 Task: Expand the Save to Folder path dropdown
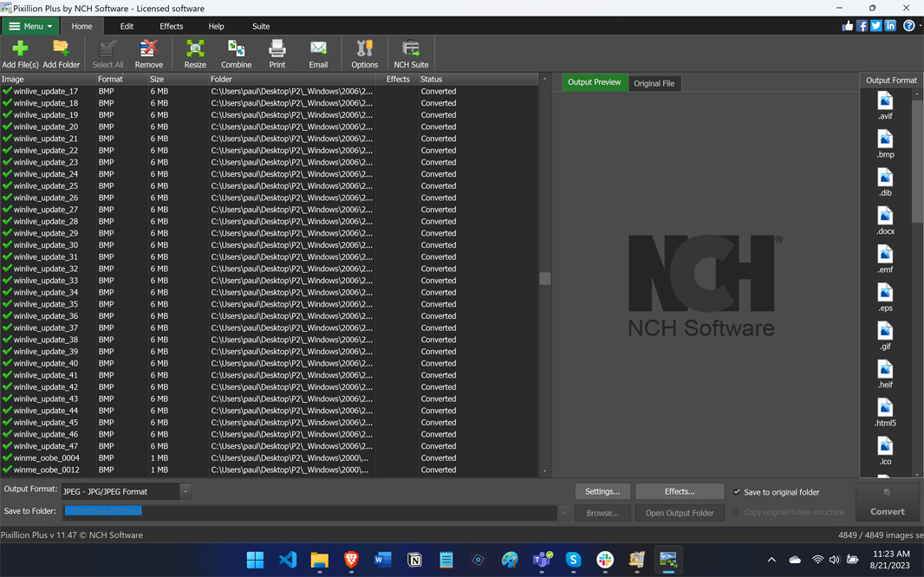[x=563, y=513]
